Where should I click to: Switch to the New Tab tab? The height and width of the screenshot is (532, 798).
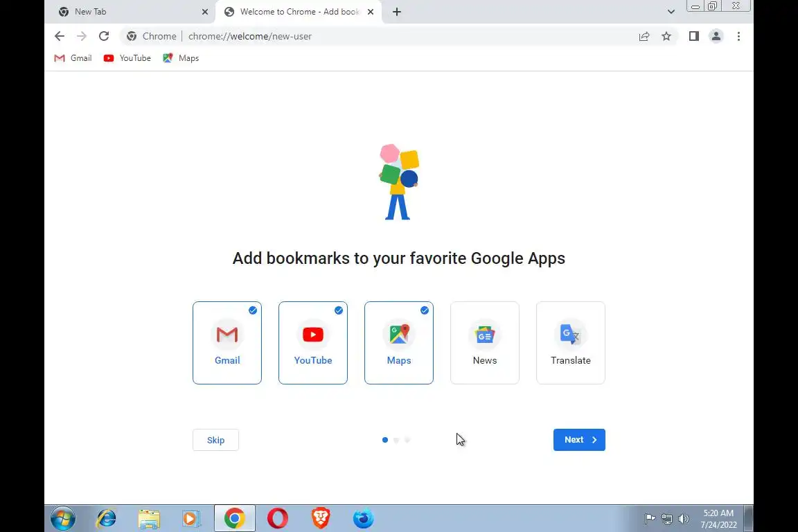point(134,12)
